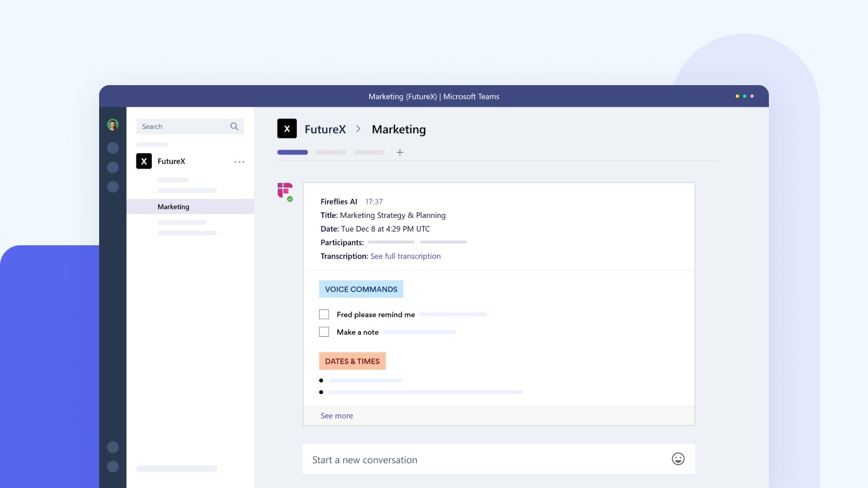Click the FutureX logo in the channel header
868x488 pixels.
click(x=287, y=129)
